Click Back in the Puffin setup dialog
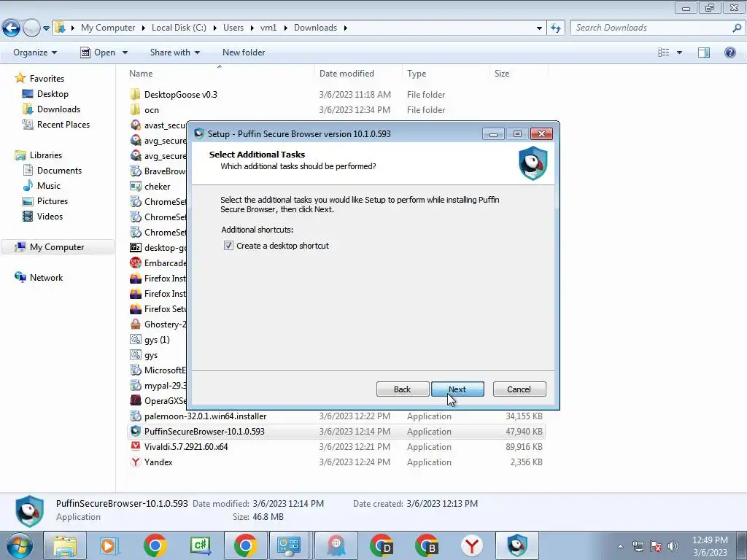Viewport: 747px width, 560px height. (403, 389)
